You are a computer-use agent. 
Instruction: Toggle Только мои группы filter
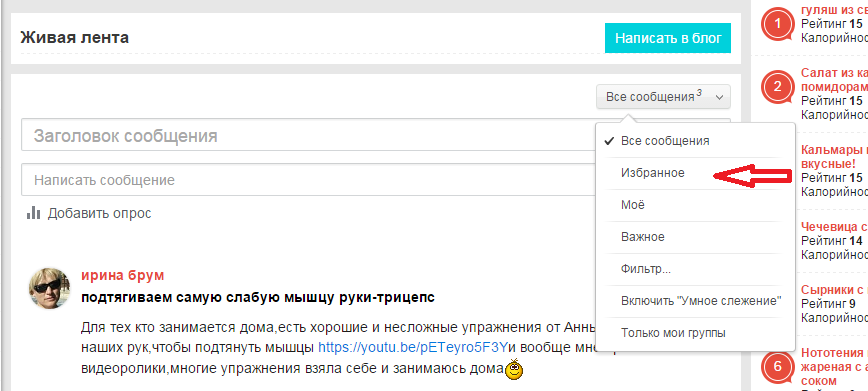click(673, 333)
